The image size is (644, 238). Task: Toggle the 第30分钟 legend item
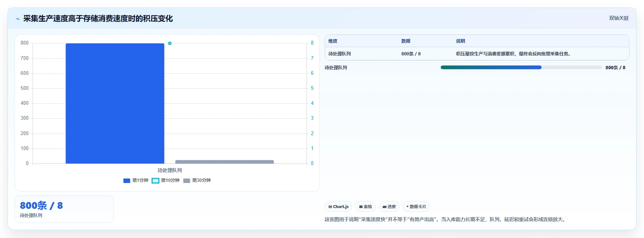[197, 180]
